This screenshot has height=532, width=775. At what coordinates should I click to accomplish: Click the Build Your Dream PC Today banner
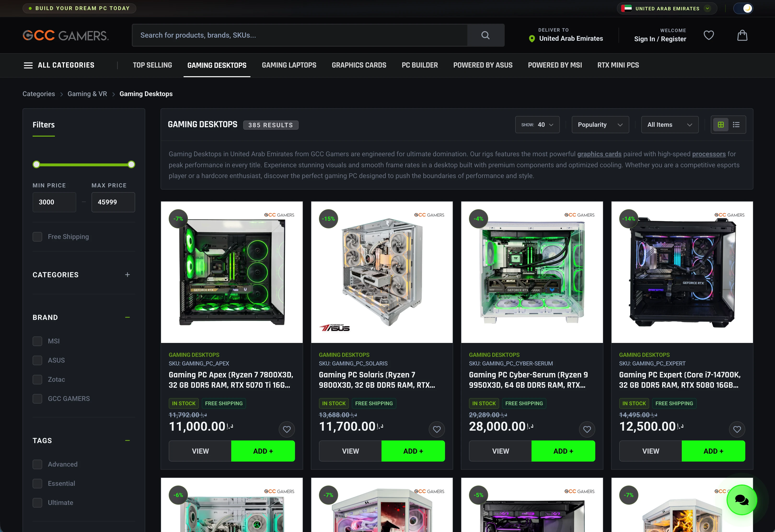pos(79,8)
